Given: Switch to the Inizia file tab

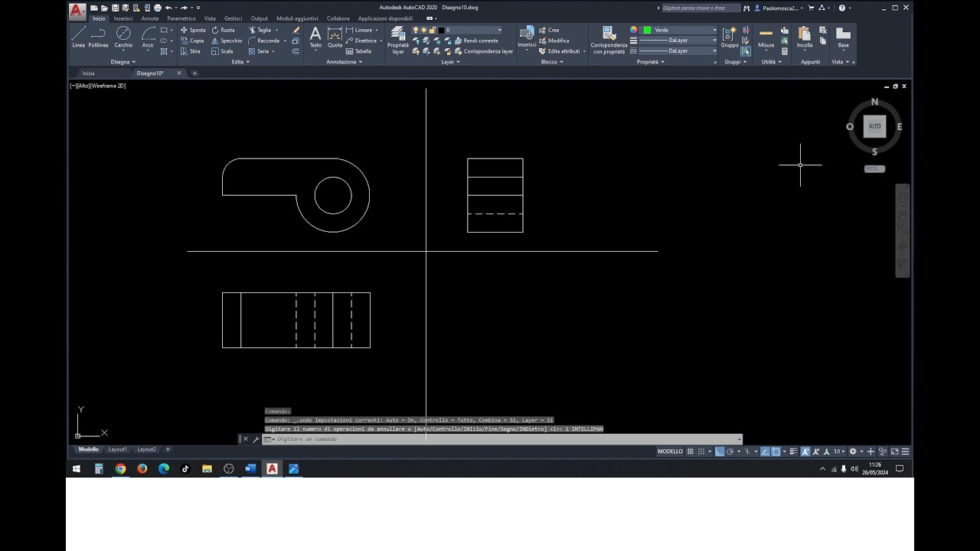Looking at the screenshot, I should point(89,73).
